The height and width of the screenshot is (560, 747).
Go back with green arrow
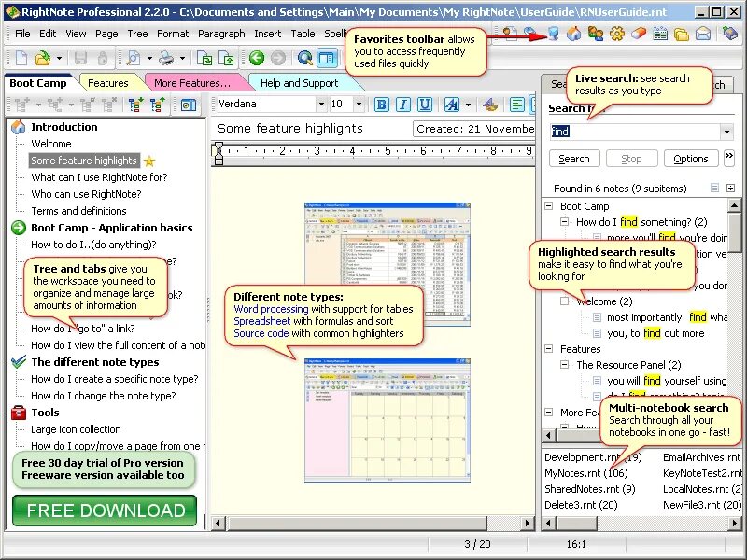point(257,58)
